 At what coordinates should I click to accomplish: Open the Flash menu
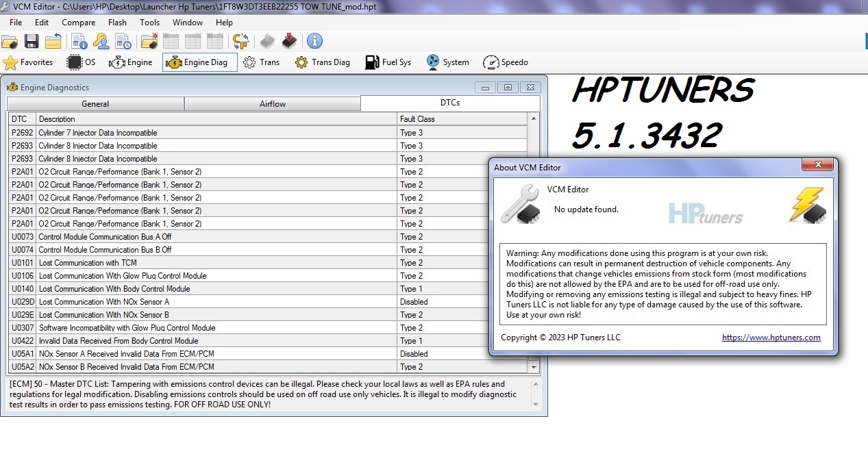(117, 23)
